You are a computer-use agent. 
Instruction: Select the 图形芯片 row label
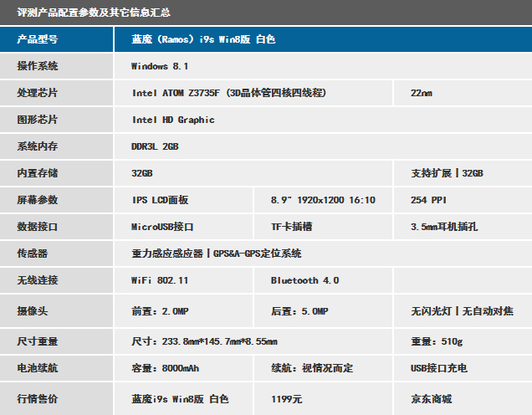[x=56, y=120]
